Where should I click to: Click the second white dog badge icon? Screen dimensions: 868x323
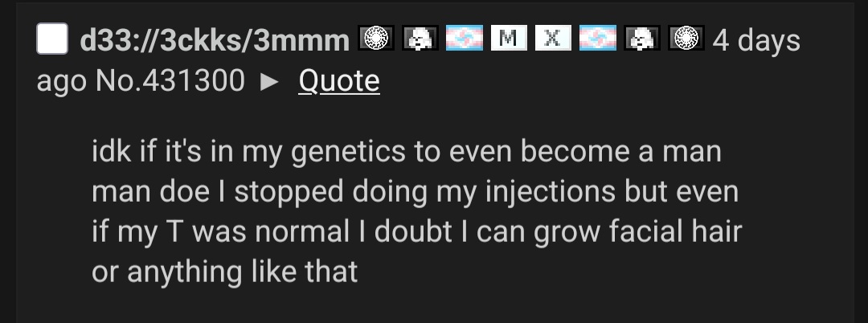click(642, 39)
